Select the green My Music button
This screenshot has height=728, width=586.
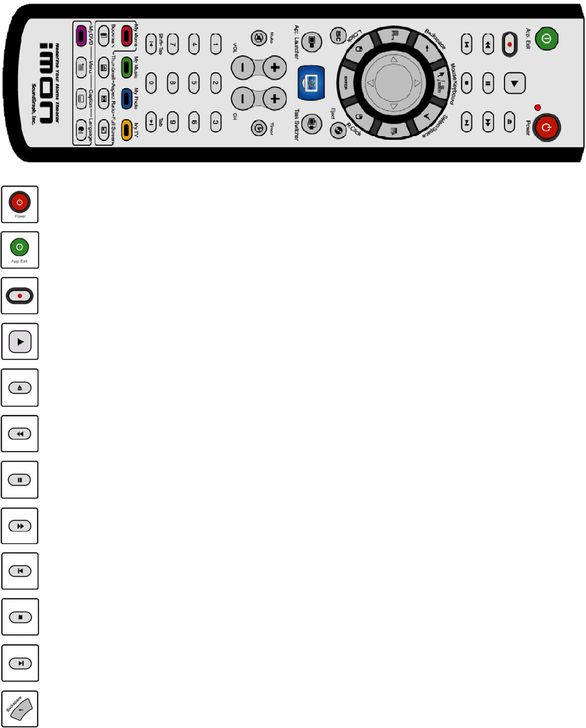(x=126, y=67)
